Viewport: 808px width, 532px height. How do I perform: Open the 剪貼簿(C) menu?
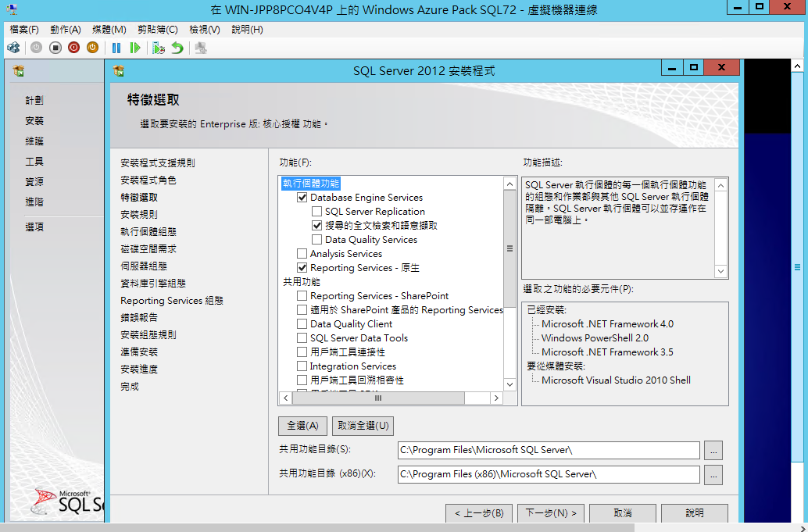[x=158, y=30]
